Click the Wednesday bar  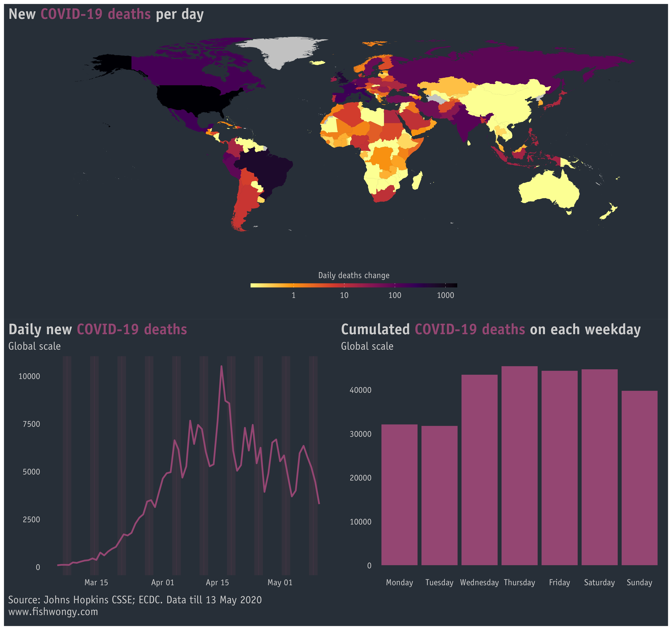479,470
